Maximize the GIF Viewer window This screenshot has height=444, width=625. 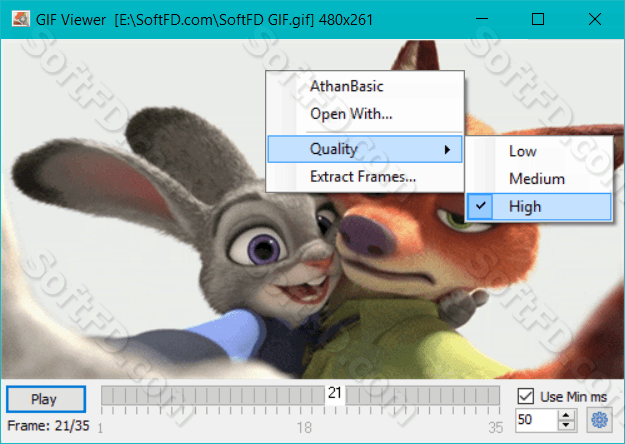click(x=538, y=19)
